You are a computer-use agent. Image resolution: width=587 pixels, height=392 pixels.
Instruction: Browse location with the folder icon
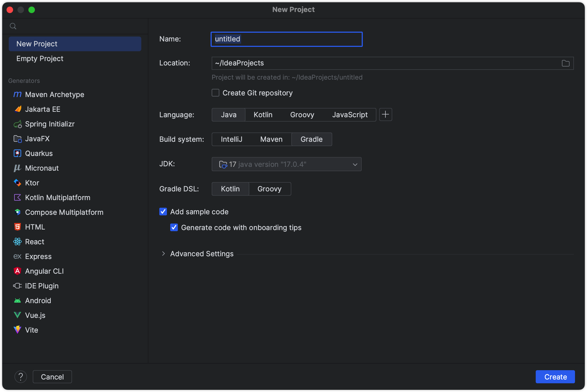coord(565,63)
